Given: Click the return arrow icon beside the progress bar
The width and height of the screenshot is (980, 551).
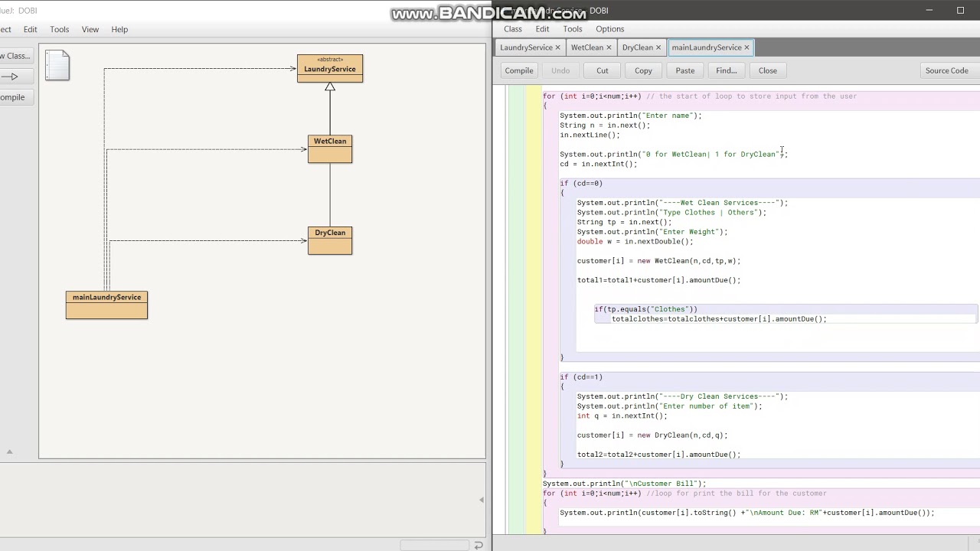Looking at the screenshot, I should [x=479, y=545].
